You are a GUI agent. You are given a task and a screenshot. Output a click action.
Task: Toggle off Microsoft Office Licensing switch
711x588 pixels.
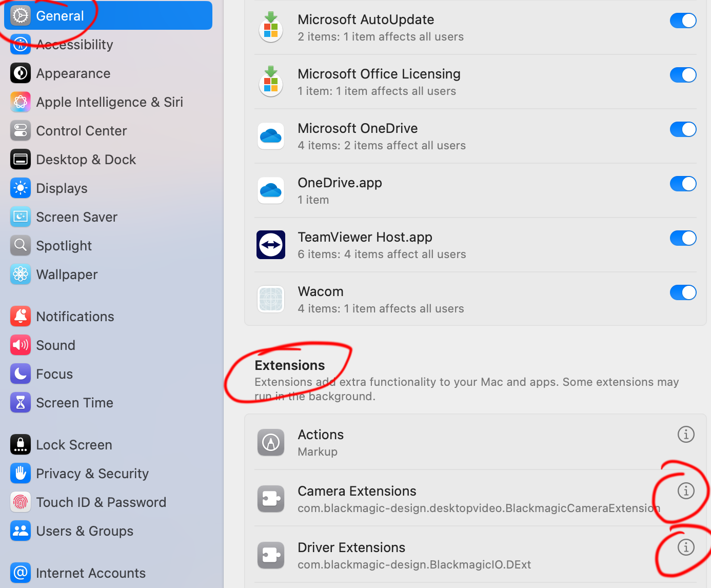(x=683, y=75)
